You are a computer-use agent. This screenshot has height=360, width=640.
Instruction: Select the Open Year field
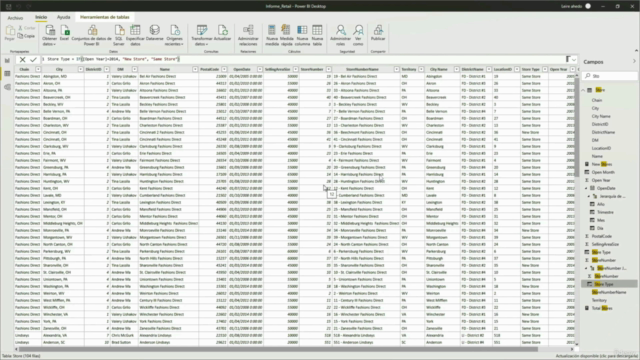coord(601,180)
